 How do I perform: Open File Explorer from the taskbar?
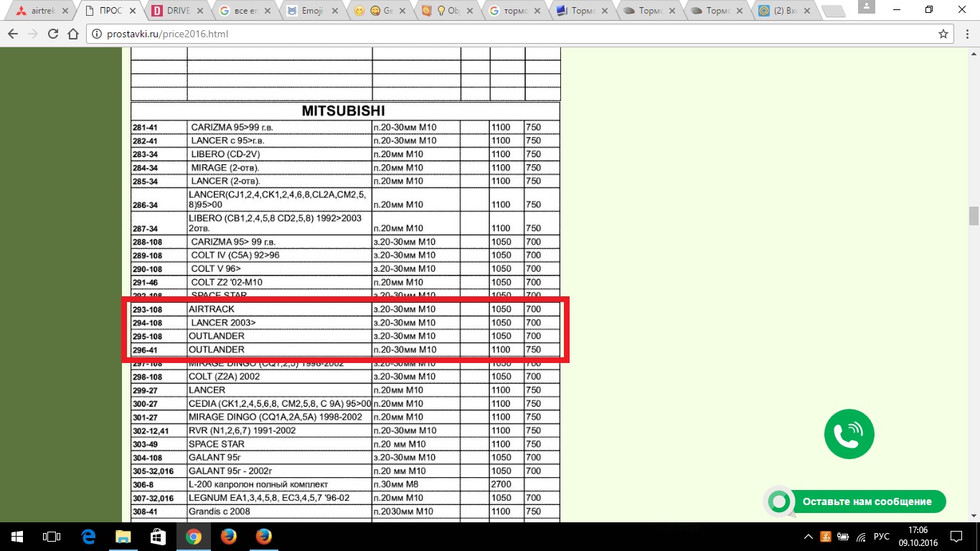click(x=123, y=537)
